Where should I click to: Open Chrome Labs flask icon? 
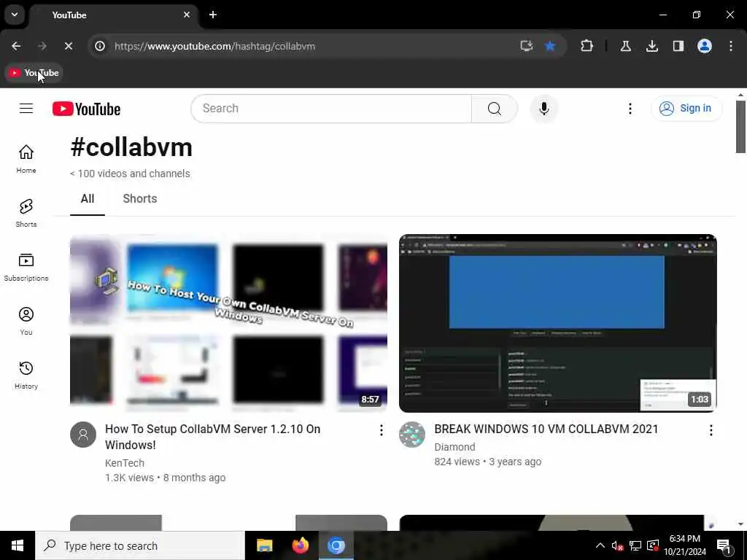click(625, 46)
